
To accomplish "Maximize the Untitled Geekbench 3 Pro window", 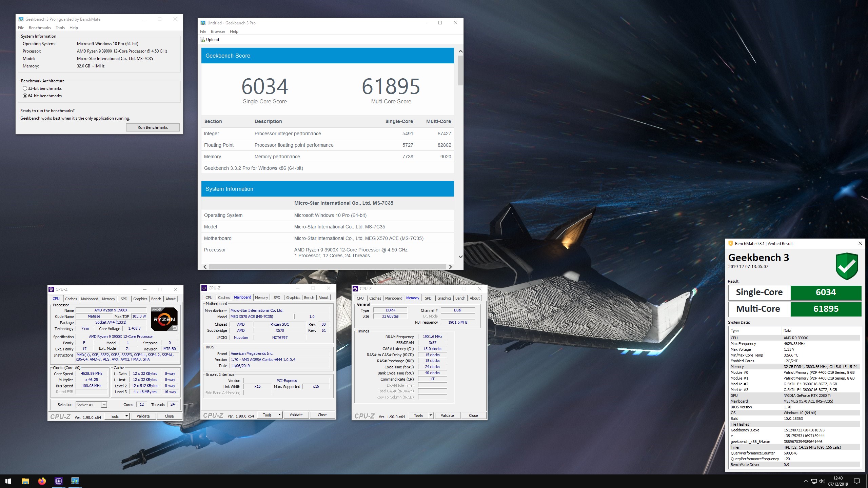I will 440,23.
